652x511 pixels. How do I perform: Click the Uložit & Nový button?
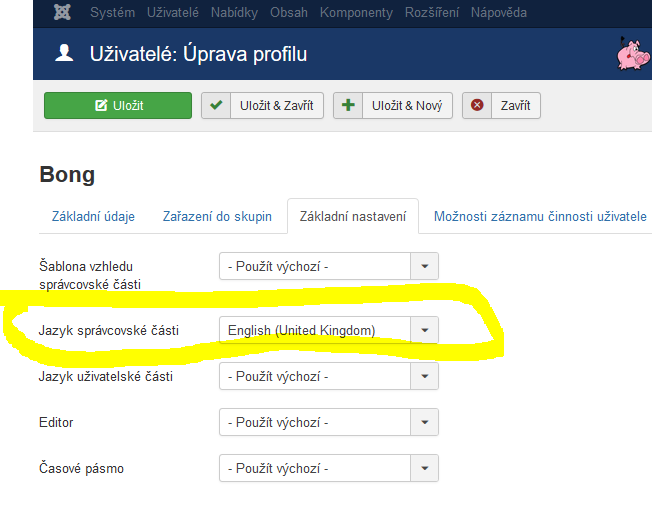tap(393, 106)
